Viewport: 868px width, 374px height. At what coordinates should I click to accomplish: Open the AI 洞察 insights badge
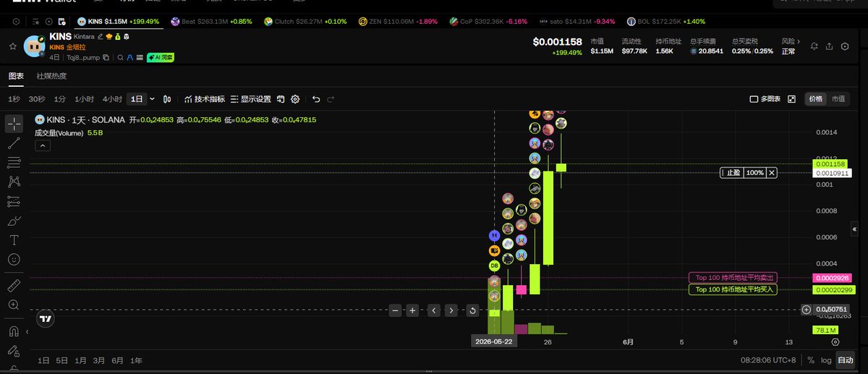tap(160, 57)
